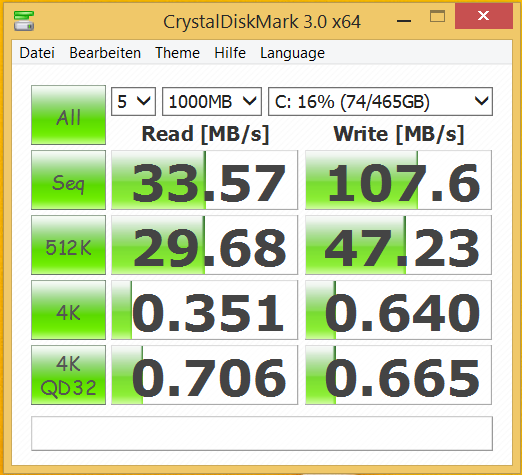This screenshot has height=475, width=522.
Task: Expand the test size dropdown showing 1000MB
Action: click(x=212, y=102)
